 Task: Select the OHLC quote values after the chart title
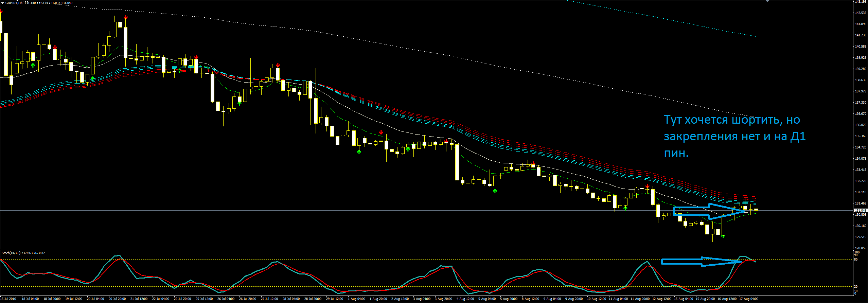click(48, 3)
